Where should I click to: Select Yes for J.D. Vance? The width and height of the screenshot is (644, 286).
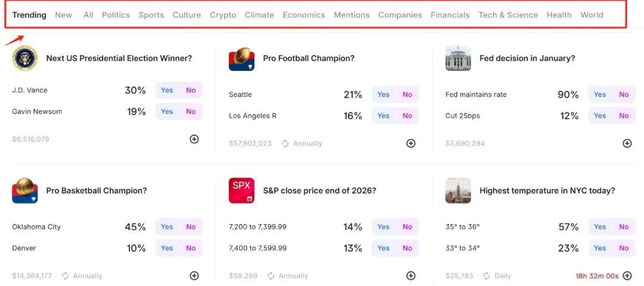point(167,90)
